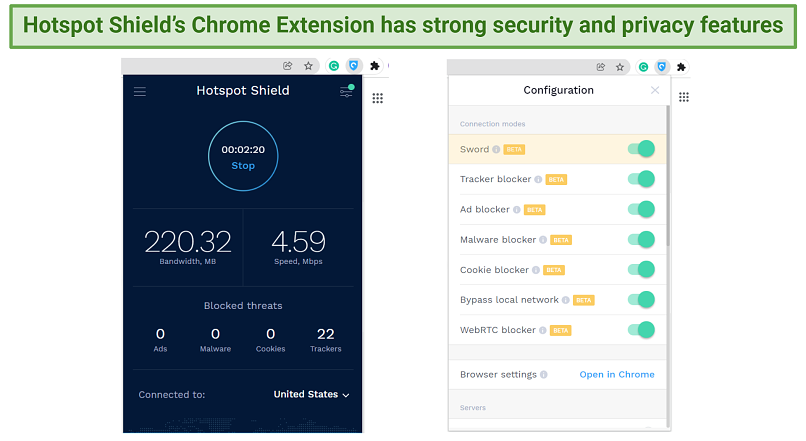
Task: Click Grammarly extension icon in right browser
Action: (x=643, y=67)
